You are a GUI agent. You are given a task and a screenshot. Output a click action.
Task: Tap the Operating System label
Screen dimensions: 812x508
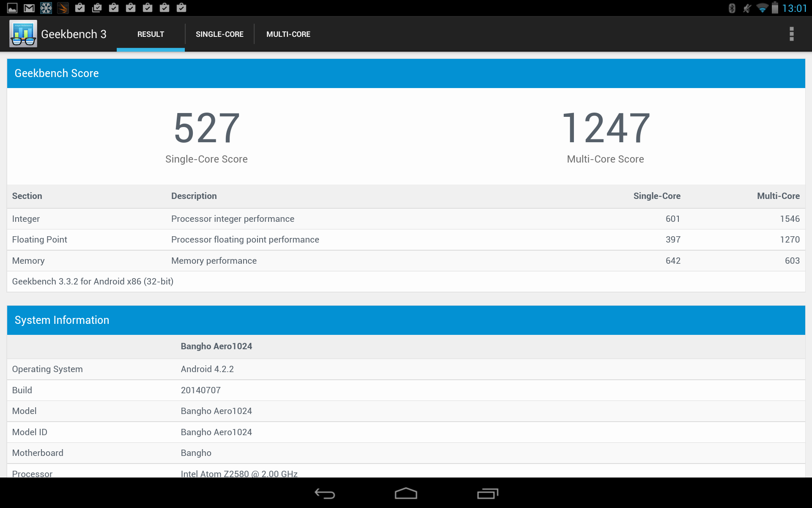click(47, 369)
